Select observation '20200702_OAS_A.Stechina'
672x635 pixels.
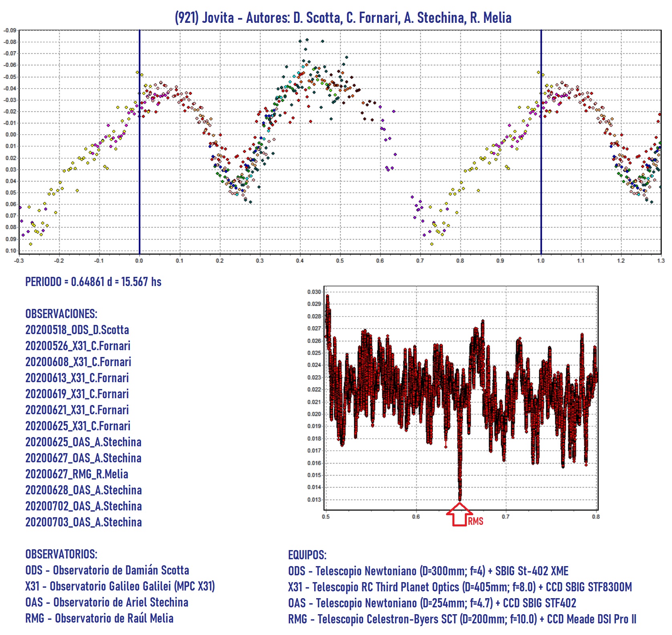[x=83, y=506]
